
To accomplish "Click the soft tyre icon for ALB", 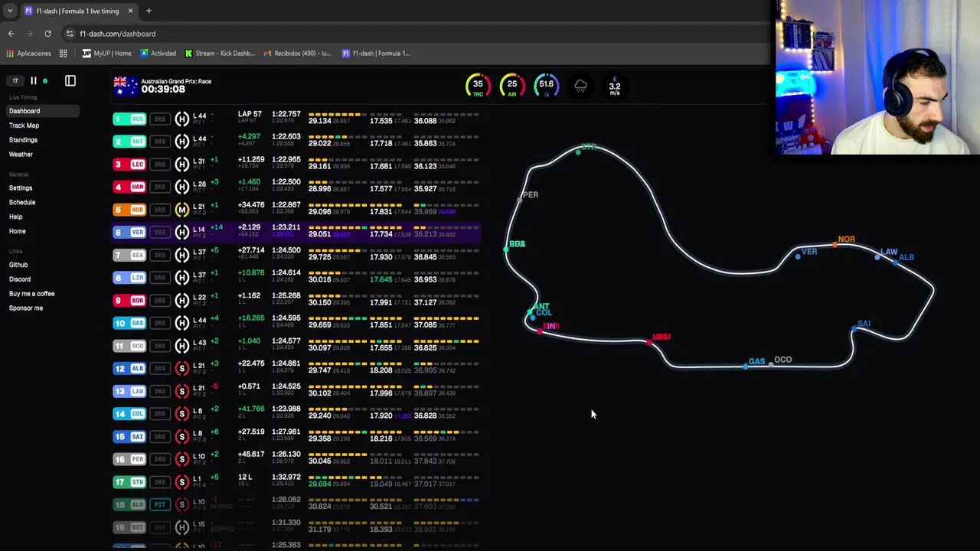I will click(181, 369).
